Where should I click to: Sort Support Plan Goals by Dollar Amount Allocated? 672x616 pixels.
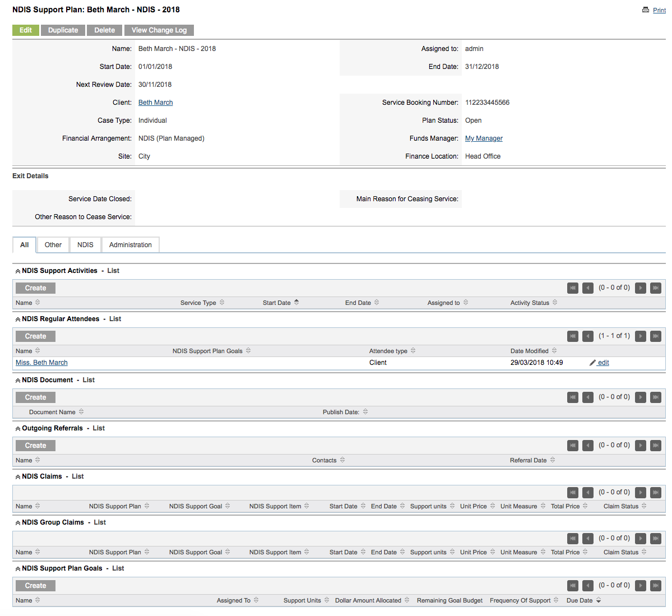tap(372, 601)
